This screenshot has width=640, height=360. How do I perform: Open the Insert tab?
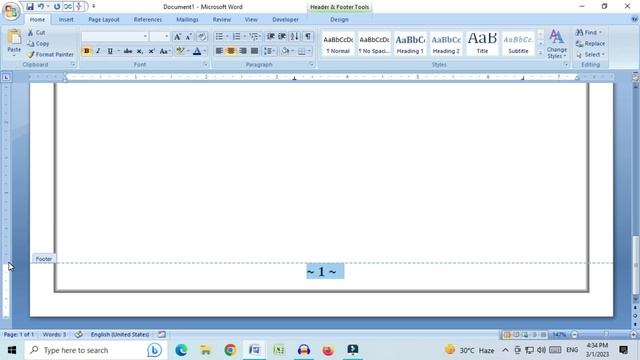coord(66,19)
